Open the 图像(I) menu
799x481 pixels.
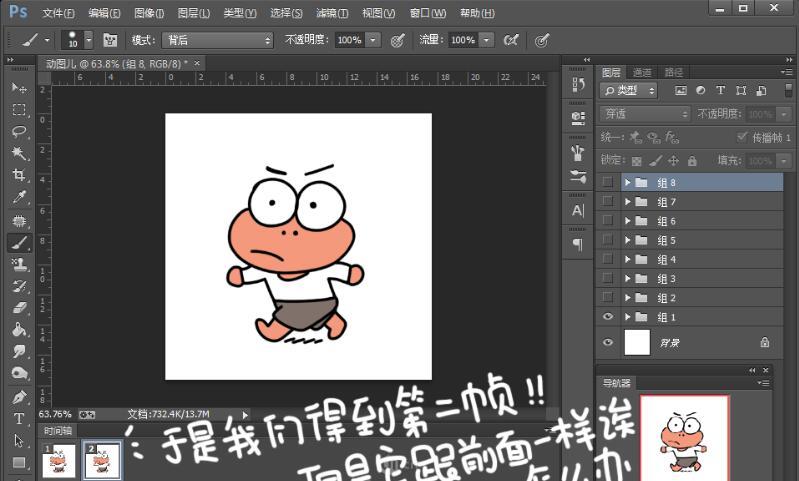[149, 13]
